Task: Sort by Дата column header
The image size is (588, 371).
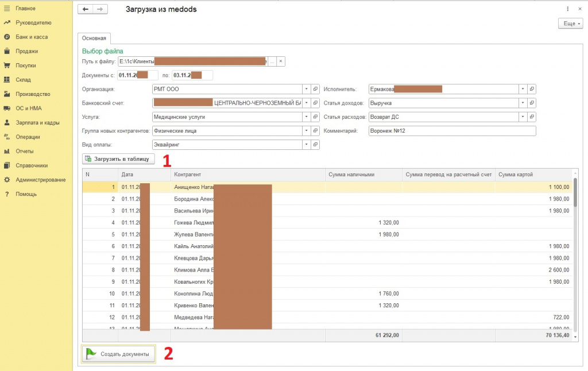Action: [144, 175]
